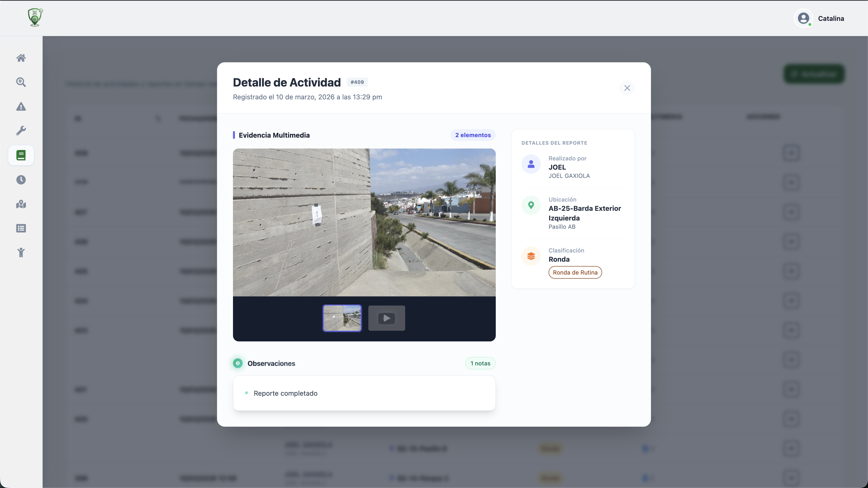Image resolution: width=868 pixels, height=488 pixels.
Task: Select the list table sidebar icon
Action: pyautogui.click(x=21, y=228)
